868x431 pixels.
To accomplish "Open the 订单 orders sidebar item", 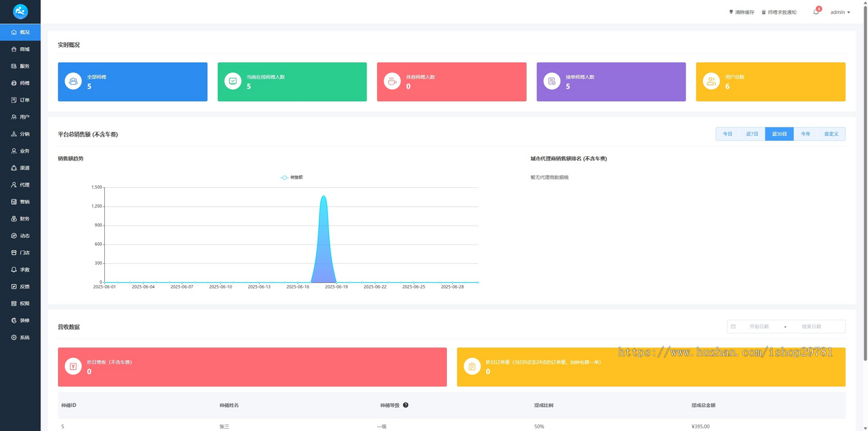I will pyautogui.click(x=20, y=100).
